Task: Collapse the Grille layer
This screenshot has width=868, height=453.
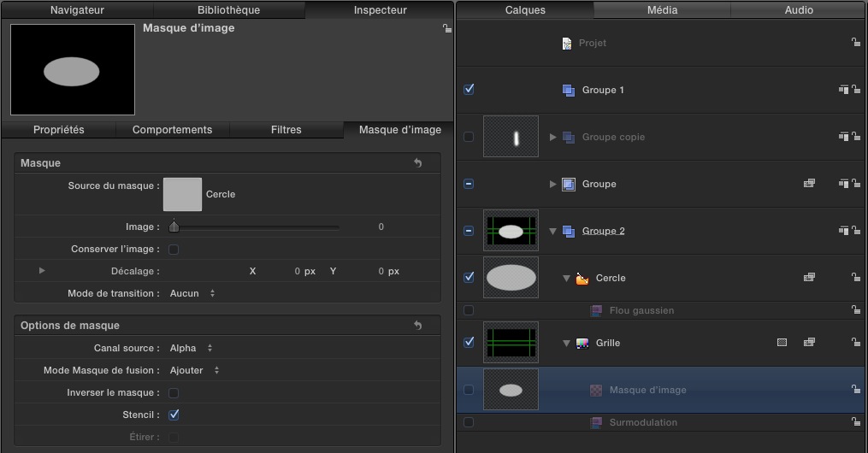Action: pyautogui.click(x=566, y=343)
